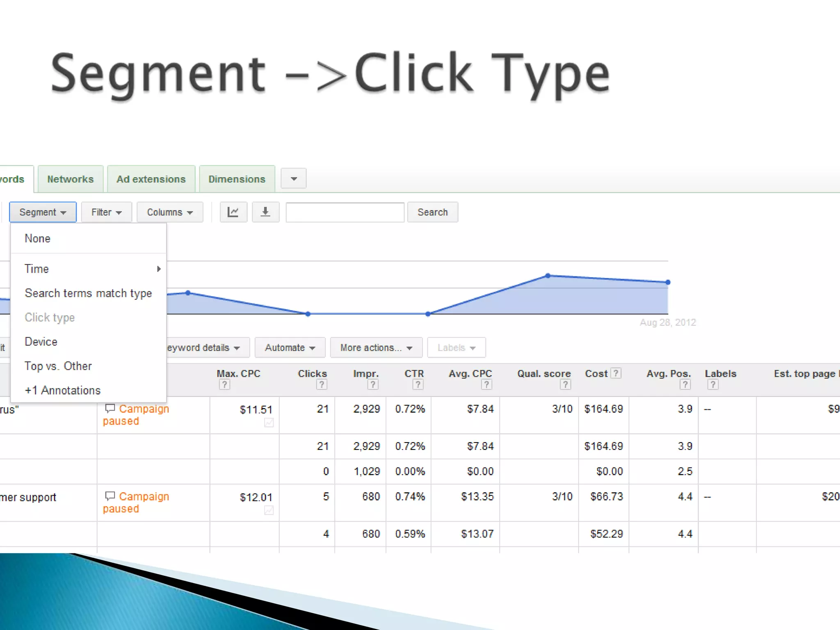
Task: Click the download report icon
Action: (265, 212)
